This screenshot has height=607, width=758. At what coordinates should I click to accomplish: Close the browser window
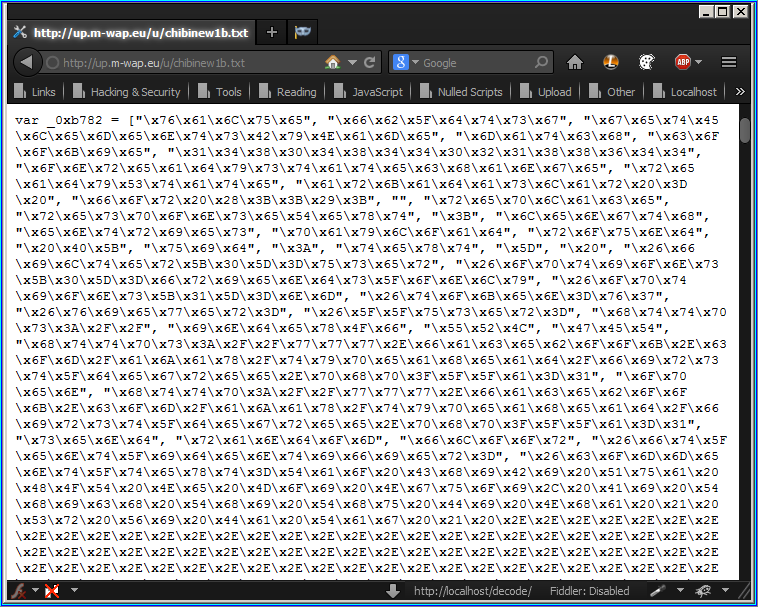click(x=740, y=11)
